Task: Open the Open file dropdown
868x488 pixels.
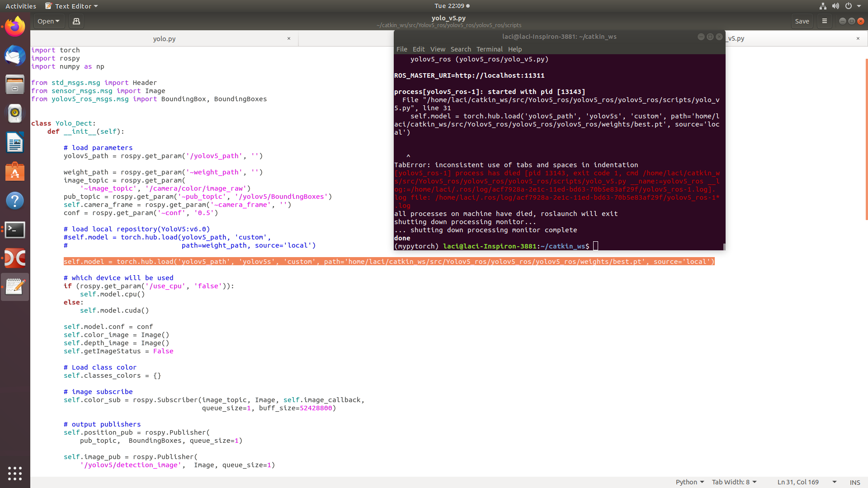Action: [x=48, y=21]
